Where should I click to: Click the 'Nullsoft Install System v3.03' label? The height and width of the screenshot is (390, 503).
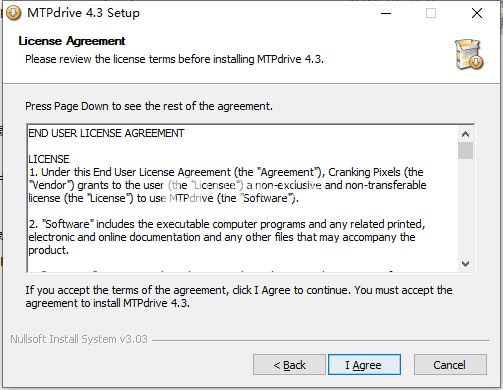click(79, 339)
